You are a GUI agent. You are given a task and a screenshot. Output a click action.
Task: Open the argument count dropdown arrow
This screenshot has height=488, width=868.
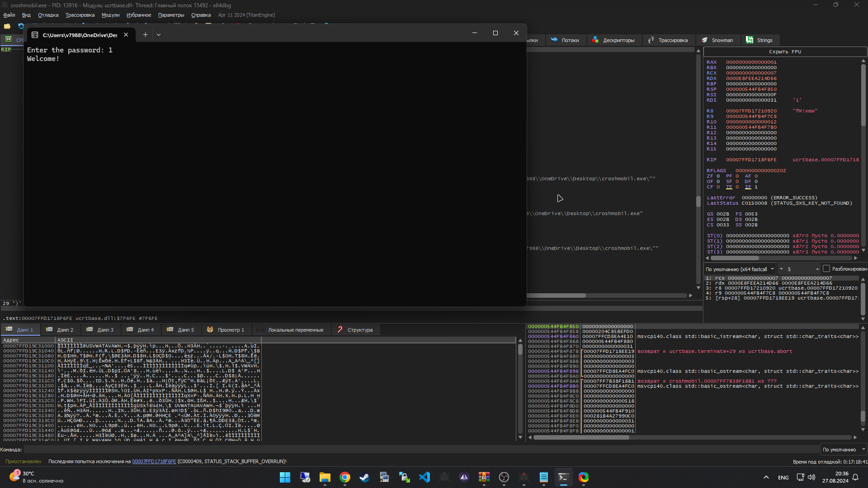pos(782,269)
